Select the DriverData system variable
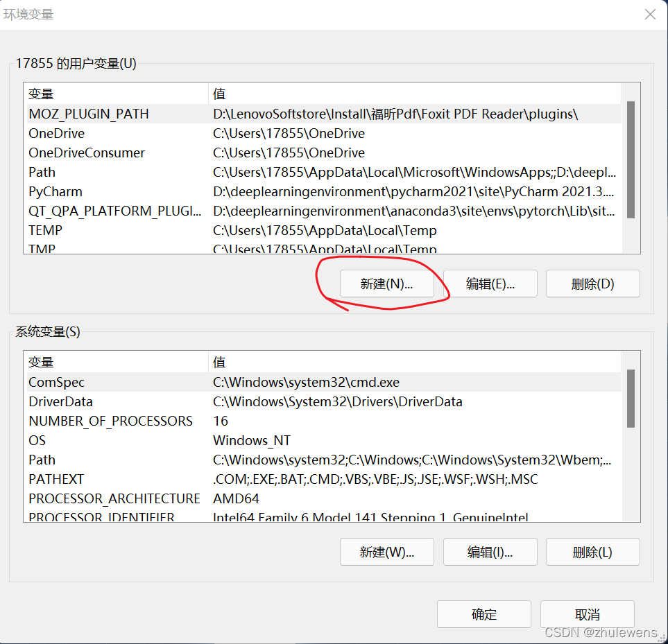This screenshot has height=644, width=668. (324, 401)
